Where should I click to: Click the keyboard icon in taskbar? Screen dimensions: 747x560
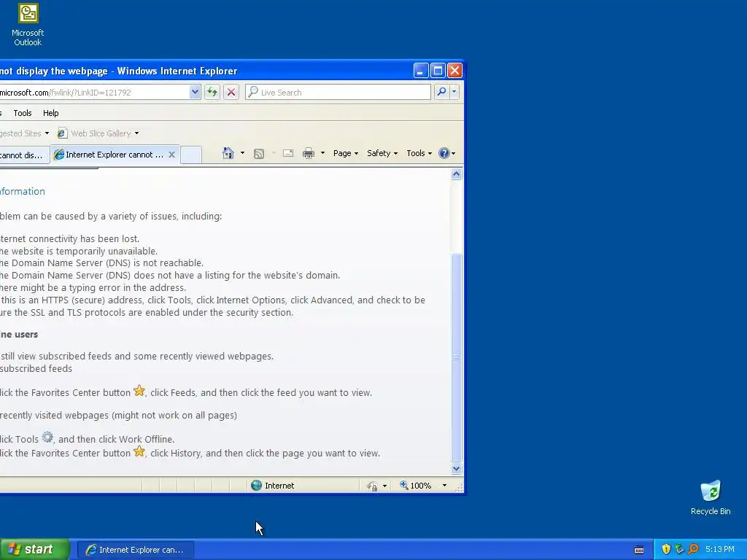(x=639, y=550)
